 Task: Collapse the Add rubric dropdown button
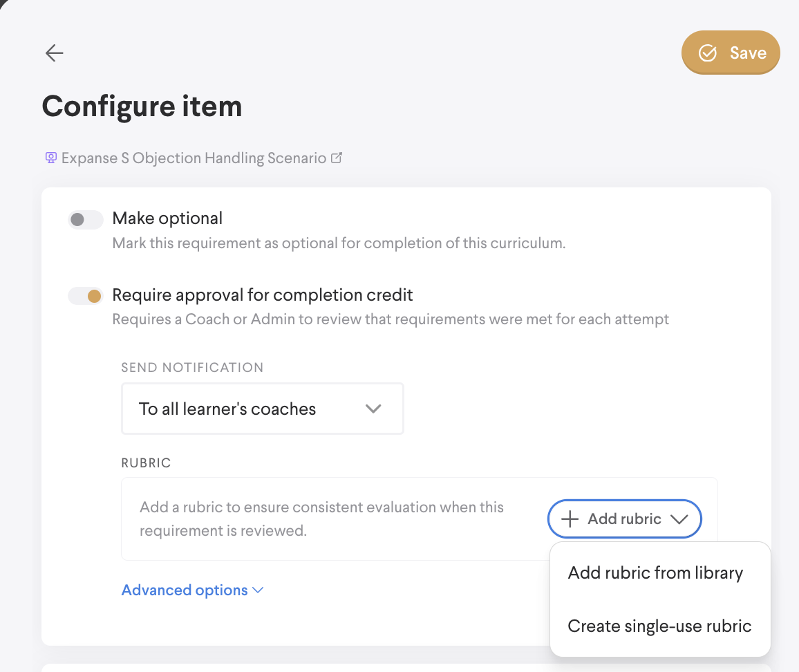[624, 519]
